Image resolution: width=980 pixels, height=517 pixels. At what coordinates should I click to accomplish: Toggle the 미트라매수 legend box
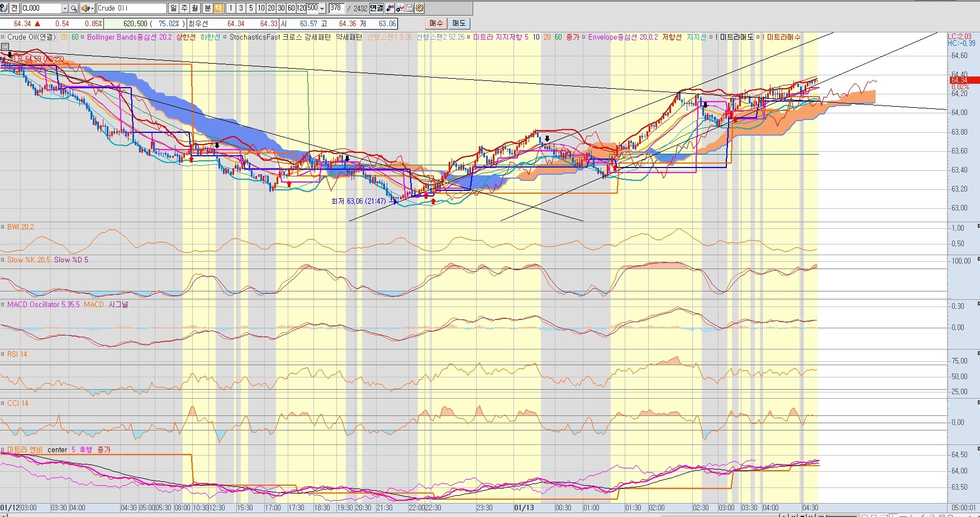coord(758,37)
